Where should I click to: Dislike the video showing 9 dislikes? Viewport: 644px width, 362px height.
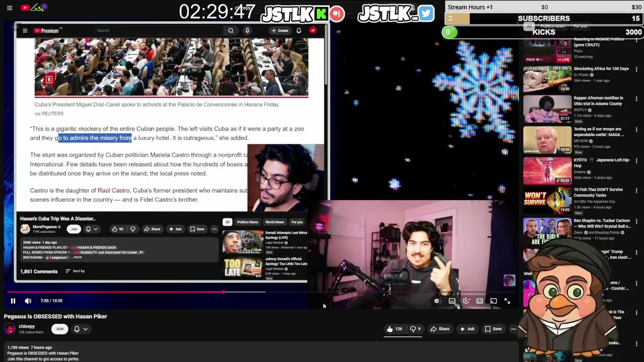(415, 329)
